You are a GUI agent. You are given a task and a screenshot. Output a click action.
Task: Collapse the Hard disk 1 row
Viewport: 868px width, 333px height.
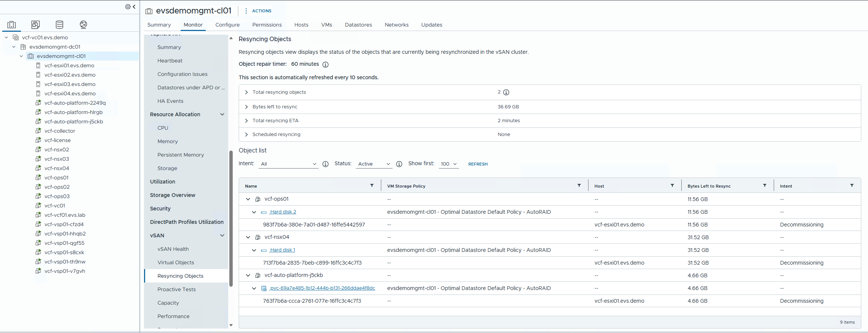coord(254,250)
